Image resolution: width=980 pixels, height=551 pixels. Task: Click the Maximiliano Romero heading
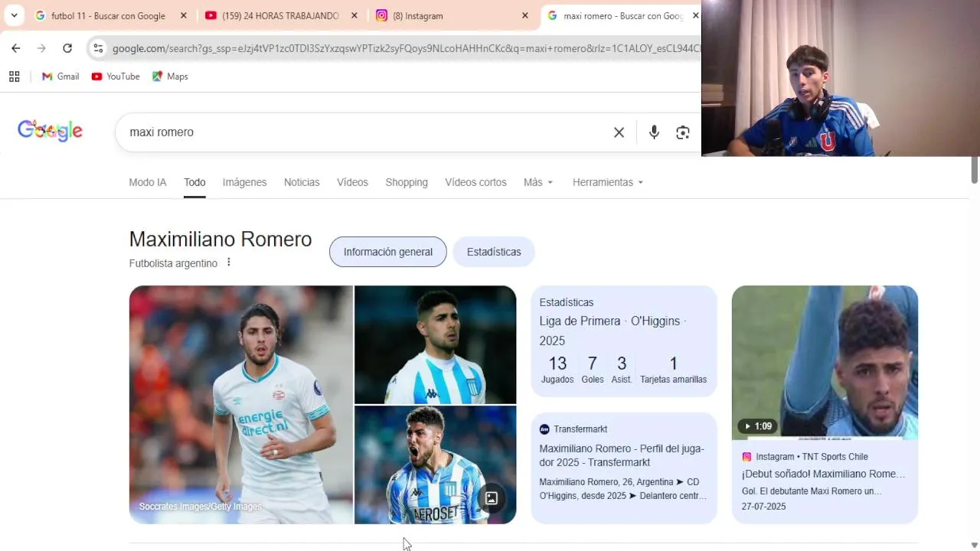click(220, 239)
